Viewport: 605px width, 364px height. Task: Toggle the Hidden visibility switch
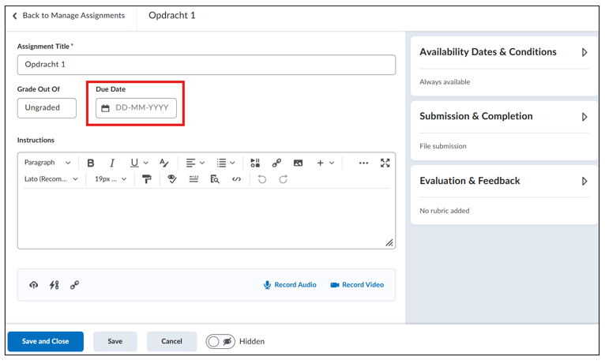pyautogui.click(x=220, y=342)
